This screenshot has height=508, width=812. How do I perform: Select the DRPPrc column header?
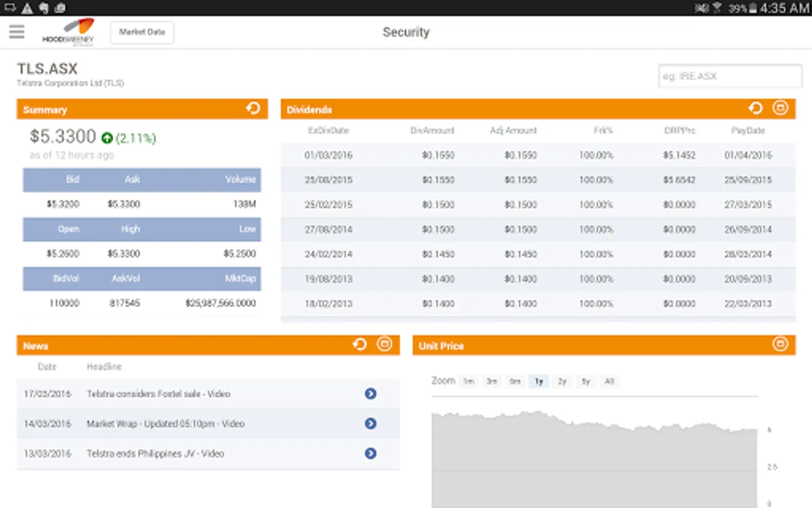coord(679,130)
